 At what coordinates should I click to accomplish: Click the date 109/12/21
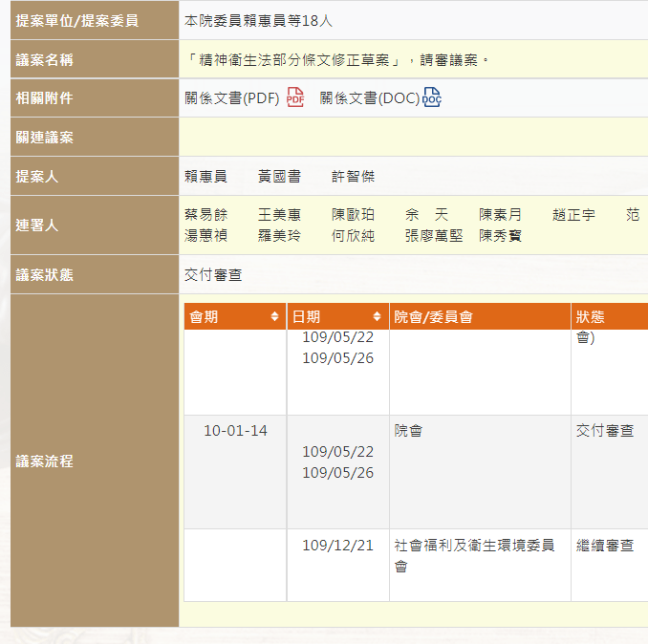[337, 546]
